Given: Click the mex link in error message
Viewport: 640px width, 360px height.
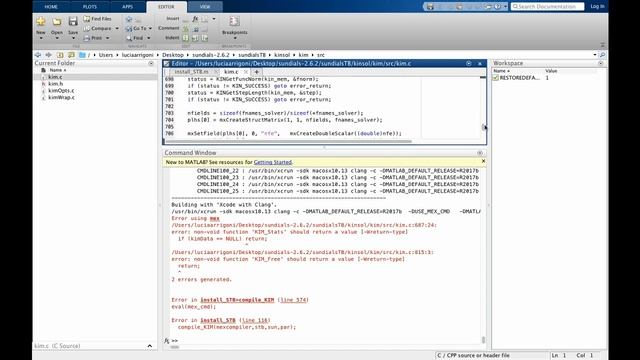Looking at the screenshot, I should click(x=215, y=218).
